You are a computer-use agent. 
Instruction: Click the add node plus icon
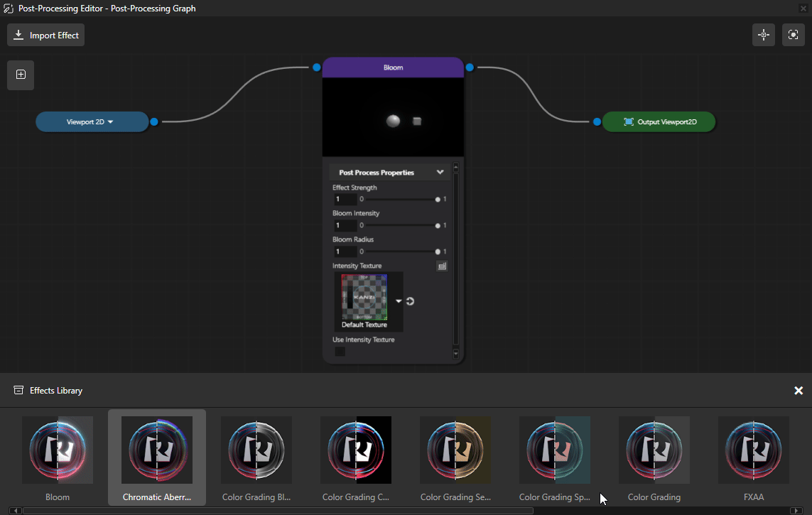pos(21,75)
